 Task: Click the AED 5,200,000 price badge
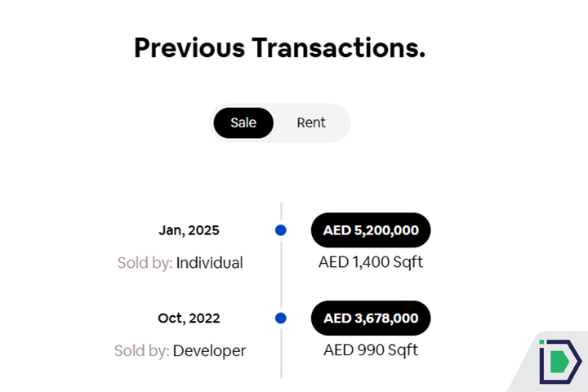coord(371,230)
